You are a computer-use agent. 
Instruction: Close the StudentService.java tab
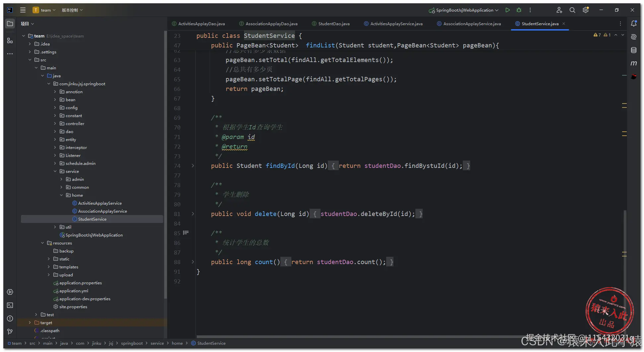tap(564, 24)
